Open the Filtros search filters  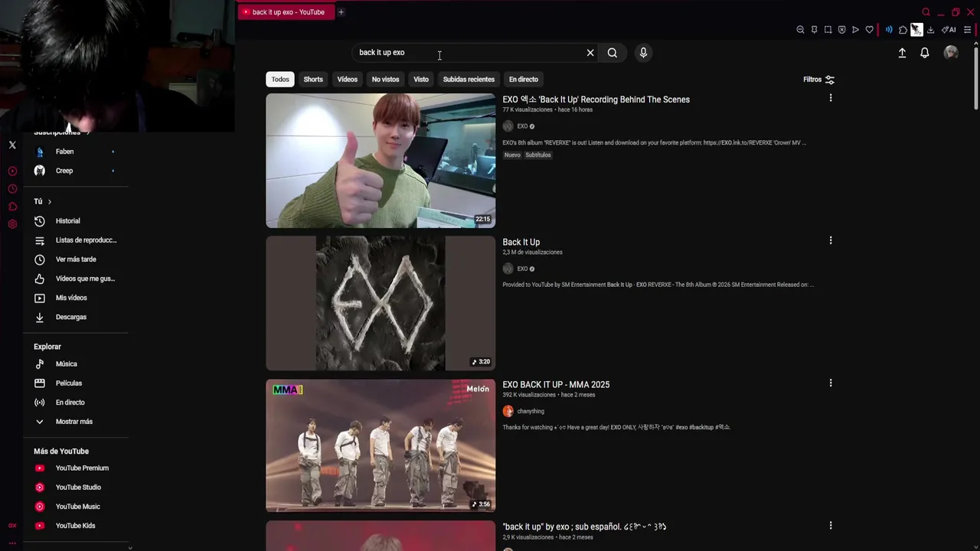click(x=818, y=80)
